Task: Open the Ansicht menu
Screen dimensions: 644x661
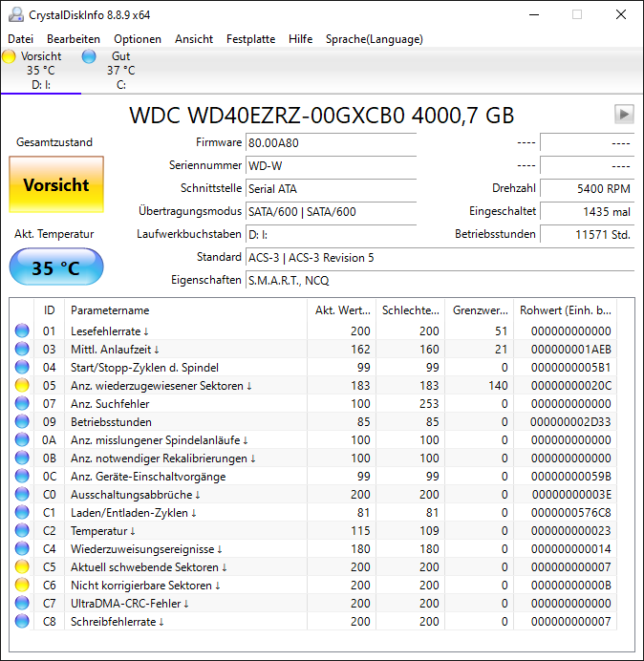Action: point(194,39)
